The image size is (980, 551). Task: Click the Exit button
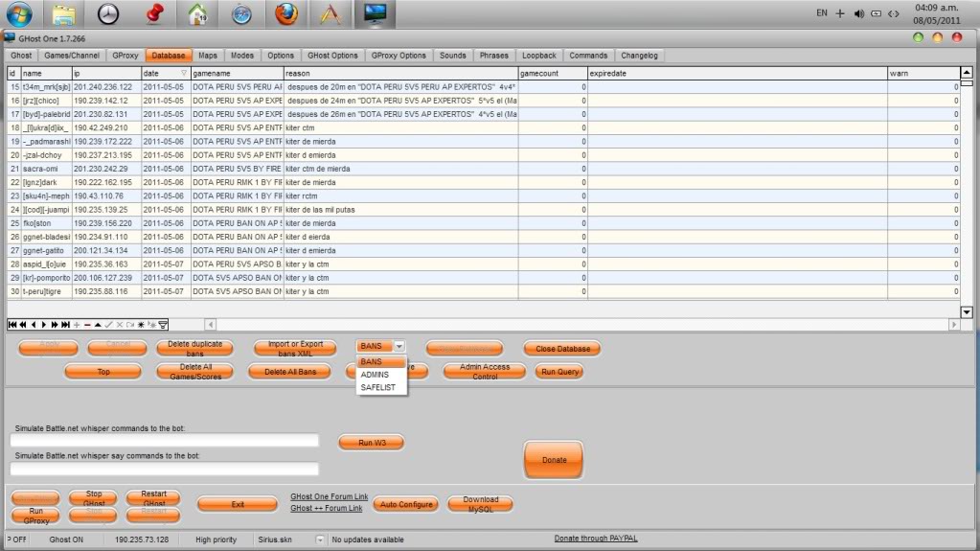(238, 504)
